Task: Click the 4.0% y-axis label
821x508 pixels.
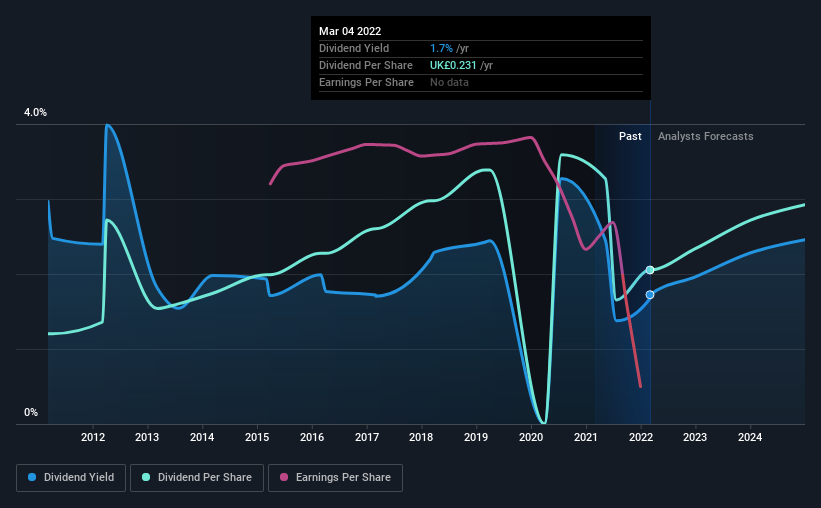Action: pos(35,113)
